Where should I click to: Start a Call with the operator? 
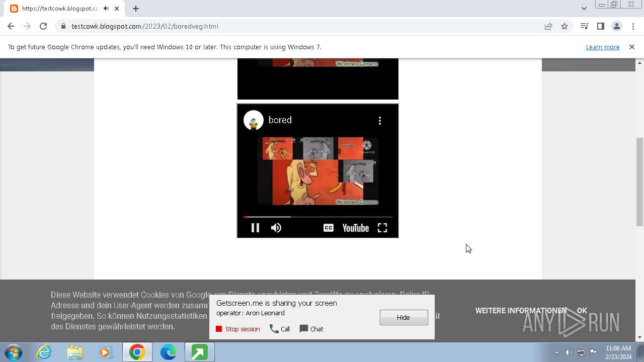[x=280, y=329]
